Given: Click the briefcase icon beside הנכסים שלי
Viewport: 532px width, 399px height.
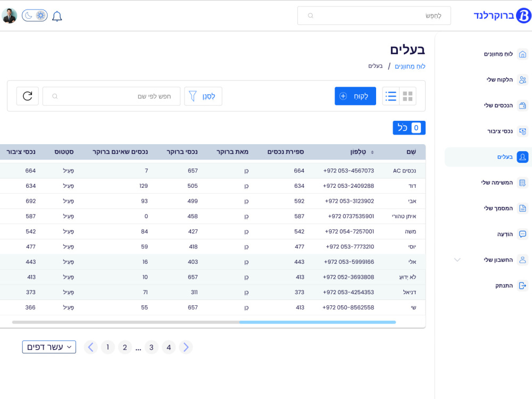Looking at the screenshot, I should (x=522, y=105).
